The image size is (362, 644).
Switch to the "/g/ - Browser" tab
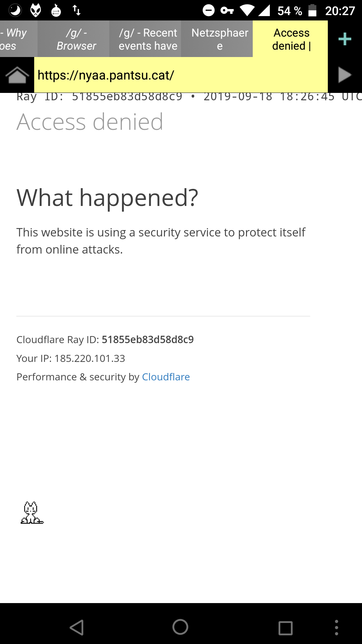(76, 39)
